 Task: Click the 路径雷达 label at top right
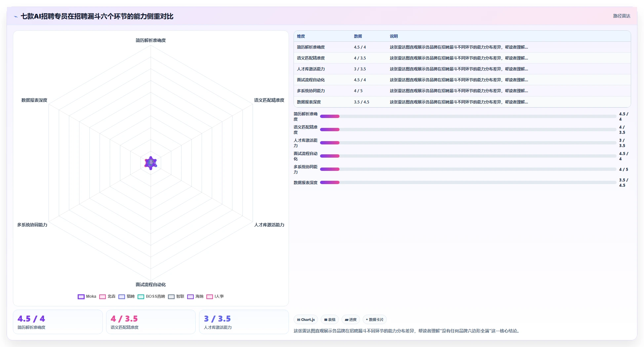click(622, 16)
